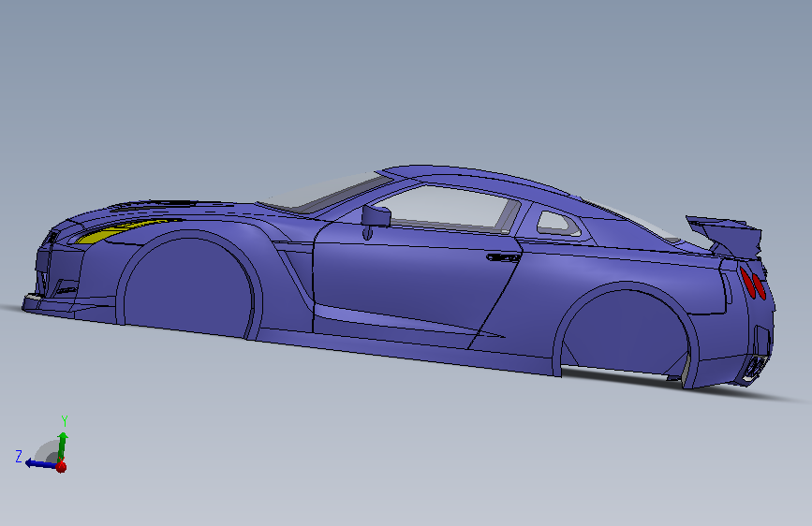This screenshot has width=812, height=526.
Task: Select the red tail lights on the rear
Action: pyautogui.click(x=752, y=283)
